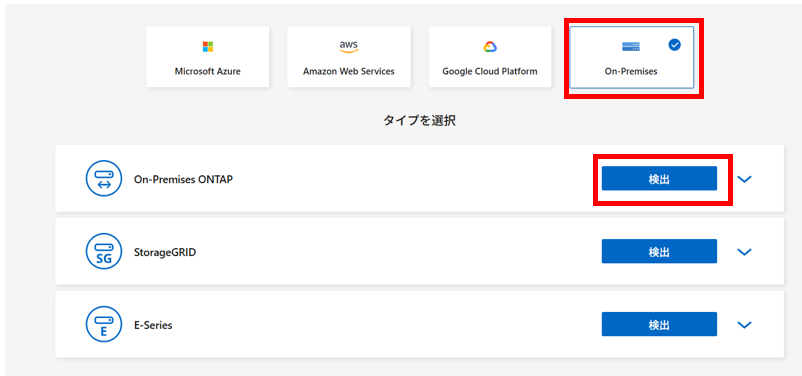This screenshot has height=376, width=802.
Task: Click the AWS logo icon
Action: pos(349,47)
